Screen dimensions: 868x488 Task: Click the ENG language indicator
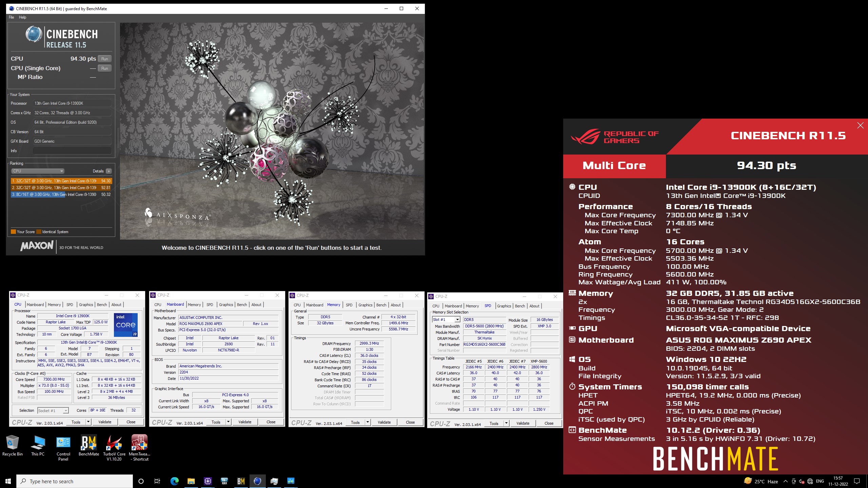[x=820, y=482]
